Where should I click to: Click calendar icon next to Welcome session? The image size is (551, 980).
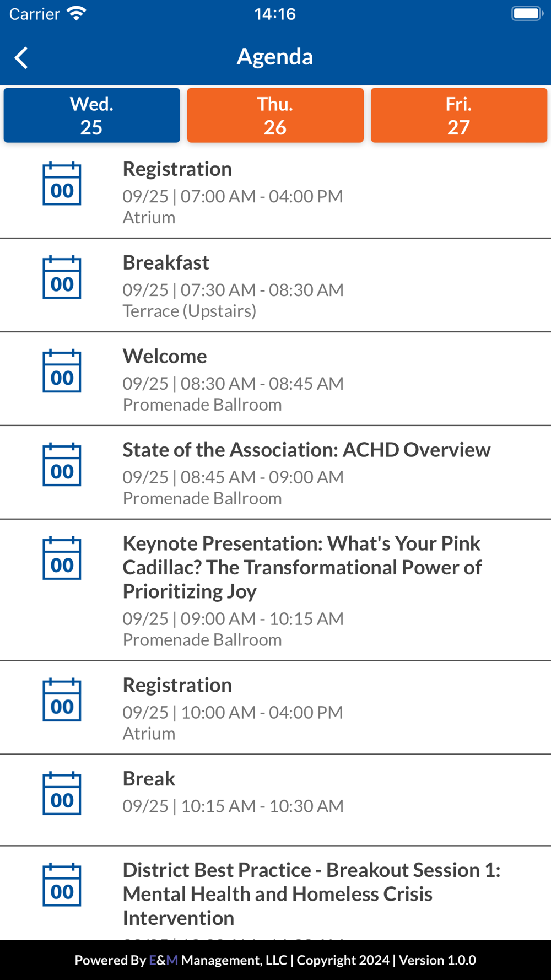pos(62,371)
